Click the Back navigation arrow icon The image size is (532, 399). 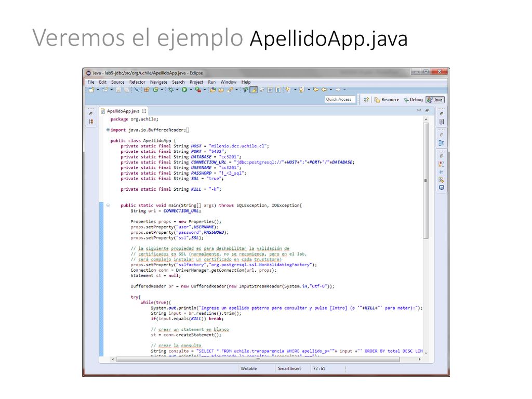click(x=324, y=89)
